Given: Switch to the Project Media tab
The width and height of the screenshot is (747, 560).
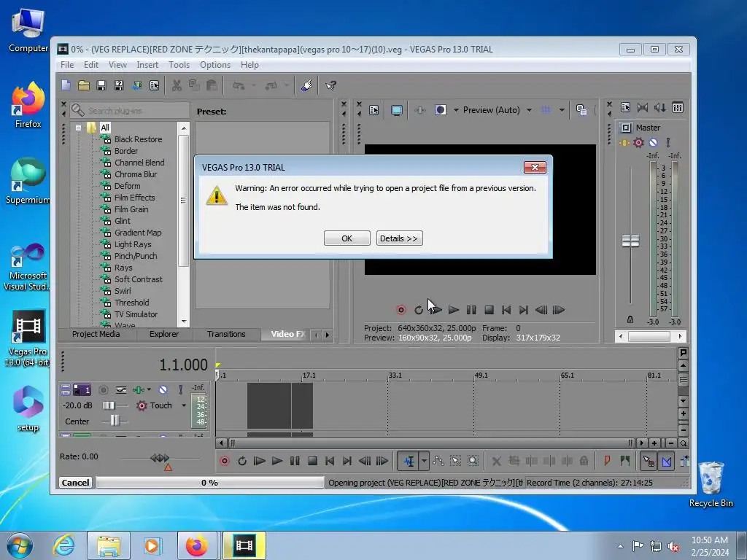Looking at the screenshot, I should (x=96, y=334).
